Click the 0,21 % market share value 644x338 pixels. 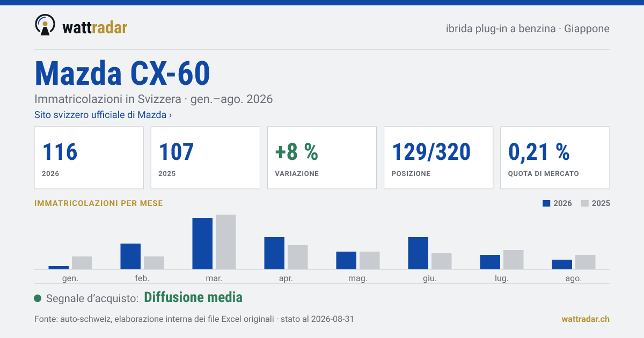[x=539, y=152]
